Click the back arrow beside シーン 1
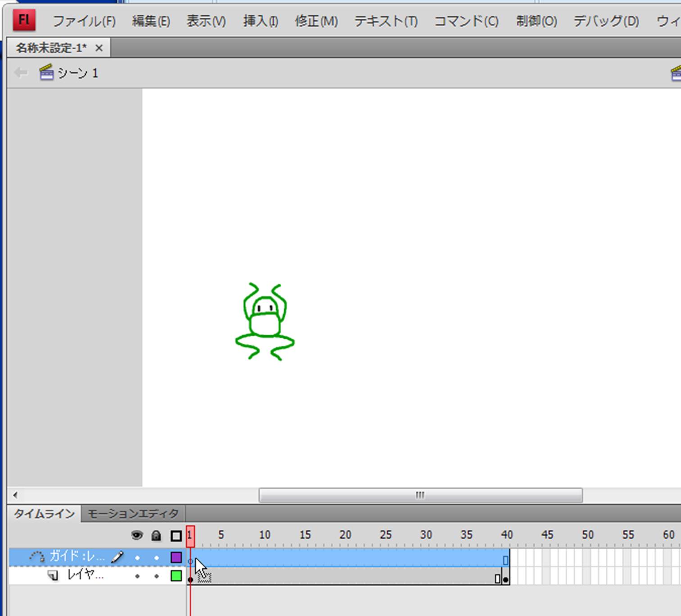 coord(21,73)
